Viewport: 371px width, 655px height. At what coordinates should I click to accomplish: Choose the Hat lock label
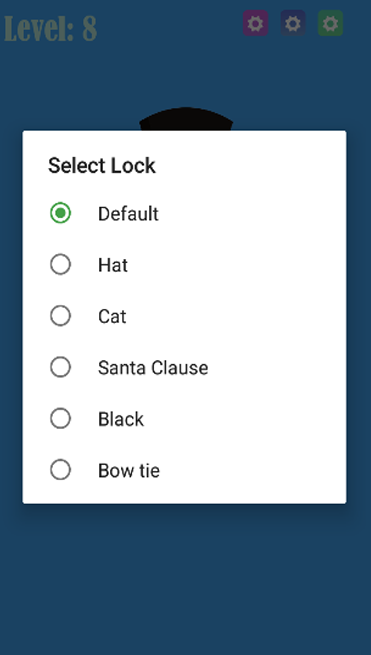tap(113, 265)
